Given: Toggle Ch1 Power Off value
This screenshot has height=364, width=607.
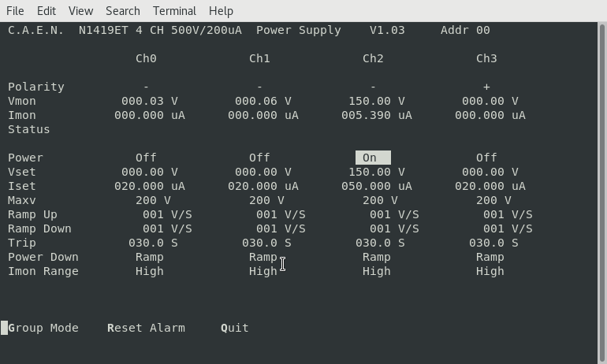Looking at the screenshot, I should tap(259, 158).
